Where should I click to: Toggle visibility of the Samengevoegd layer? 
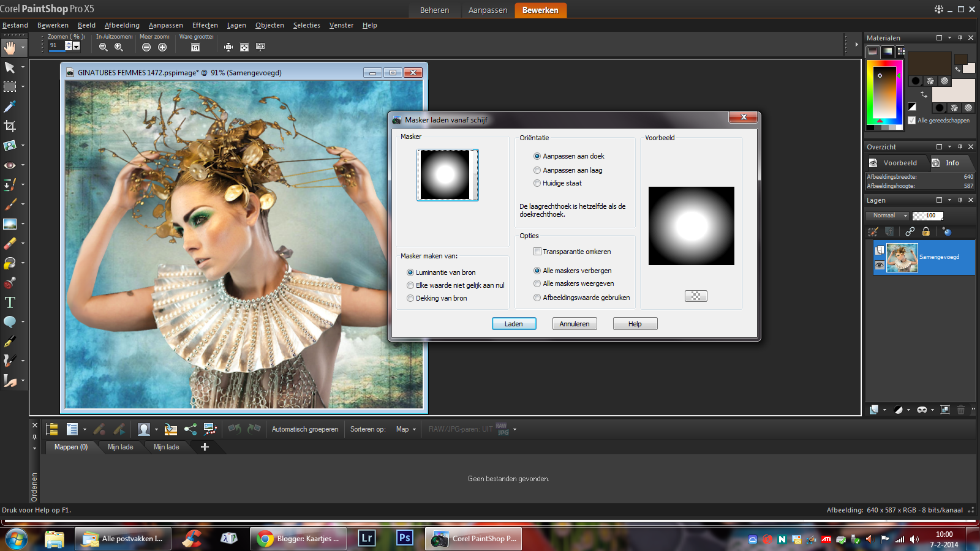click(880, 265)
